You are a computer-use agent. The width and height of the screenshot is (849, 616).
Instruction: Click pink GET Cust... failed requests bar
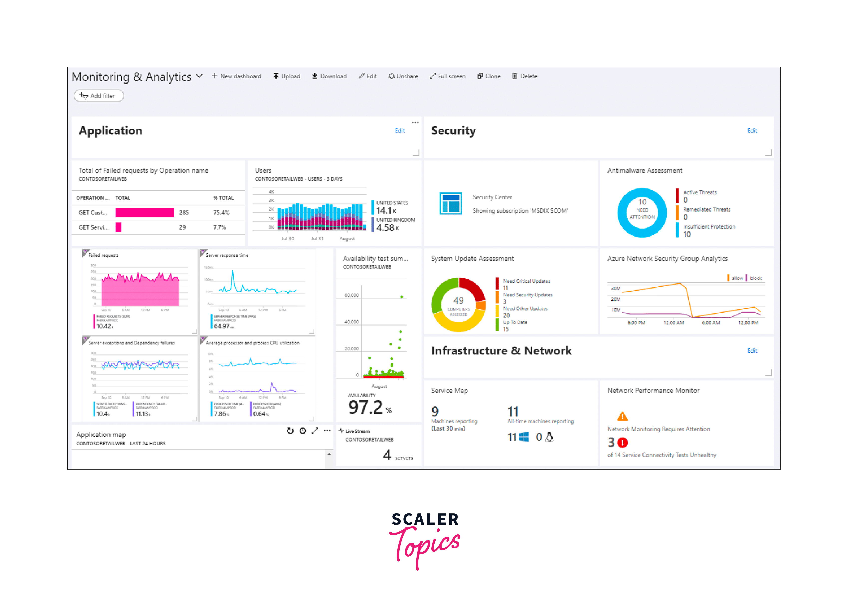pyautogui.click(x=145, y=213)
